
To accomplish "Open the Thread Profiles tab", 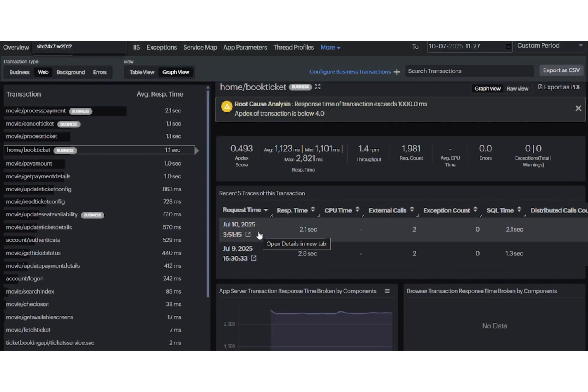I will click(294, 47).
